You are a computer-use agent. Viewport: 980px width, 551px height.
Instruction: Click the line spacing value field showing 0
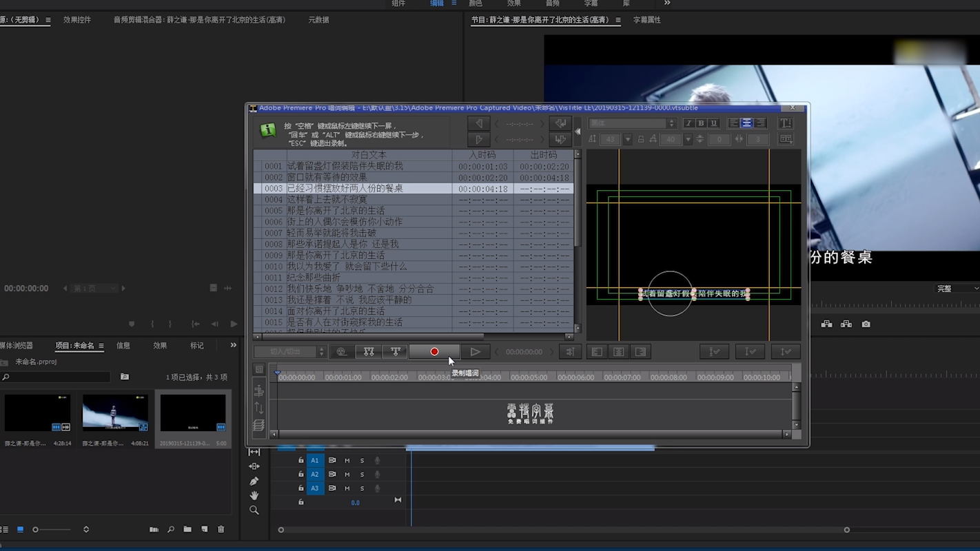coord(719,139)
